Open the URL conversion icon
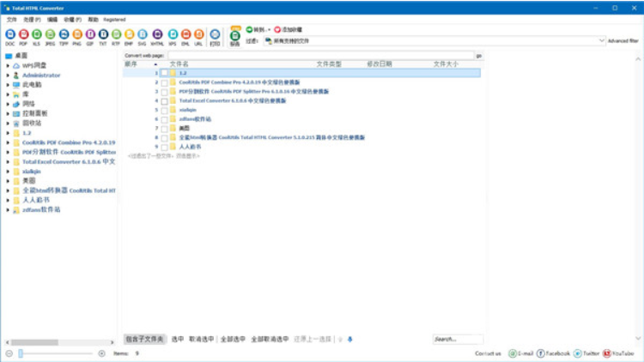Viewport: 644px width, 362px height. click(199, 34)
